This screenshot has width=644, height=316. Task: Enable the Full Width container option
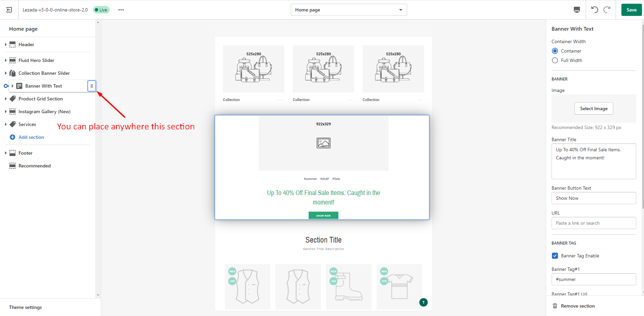555,60
